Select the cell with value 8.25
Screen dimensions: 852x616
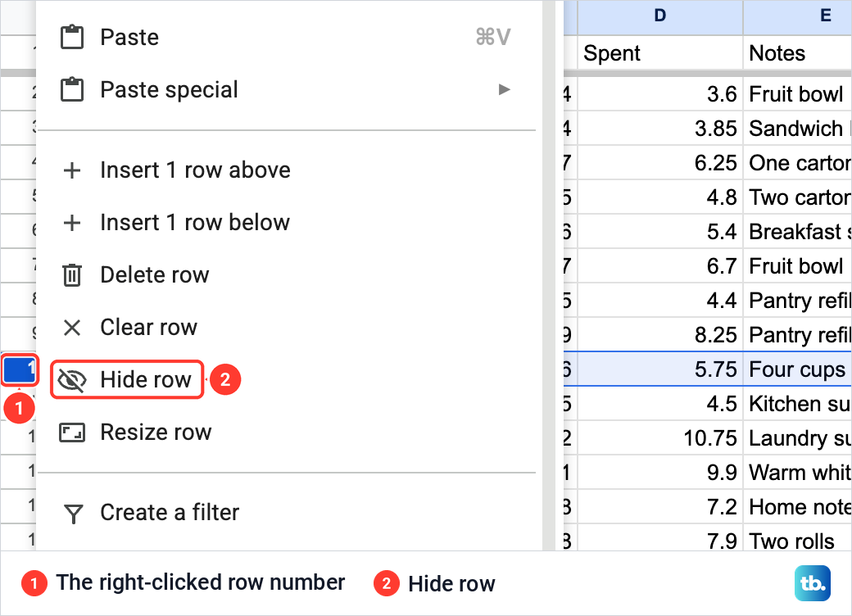(659, 334)
